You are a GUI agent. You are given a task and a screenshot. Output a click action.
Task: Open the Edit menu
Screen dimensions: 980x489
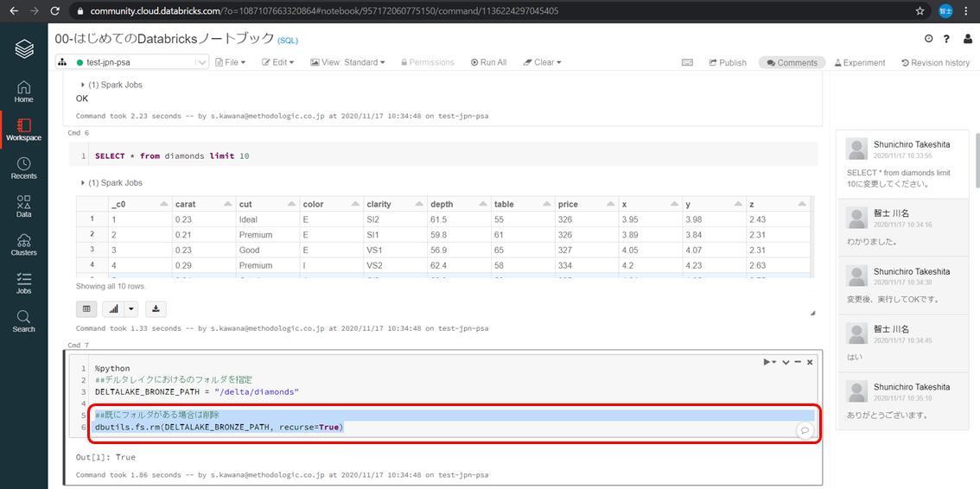(277, 62)
